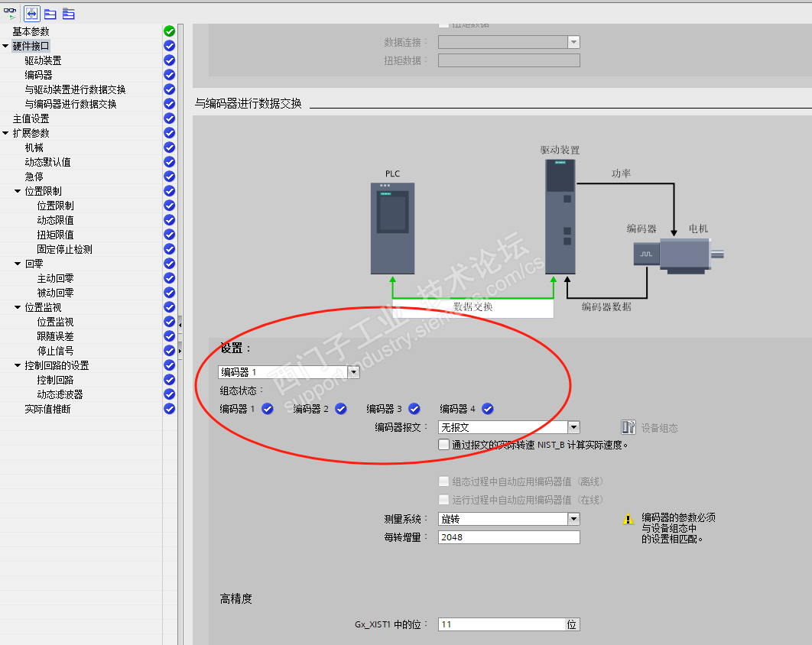
Task: Collapse the 扩展参数 tree node
Action: point(5,133)
